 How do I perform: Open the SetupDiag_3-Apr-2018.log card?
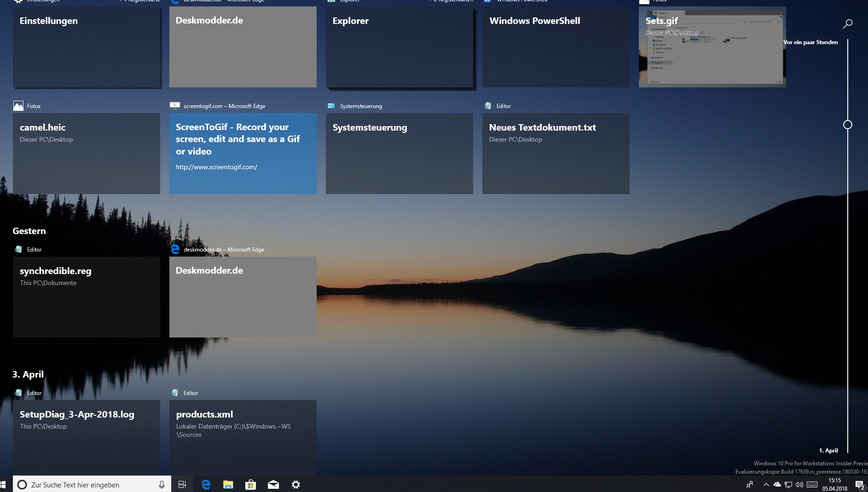tap(87, 438)
